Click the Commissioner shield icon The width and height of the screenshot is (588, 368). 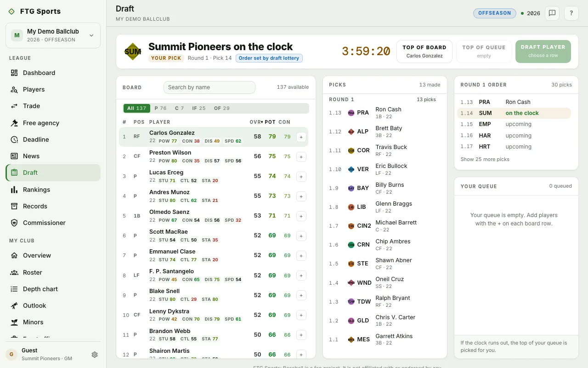coord(14,223)
